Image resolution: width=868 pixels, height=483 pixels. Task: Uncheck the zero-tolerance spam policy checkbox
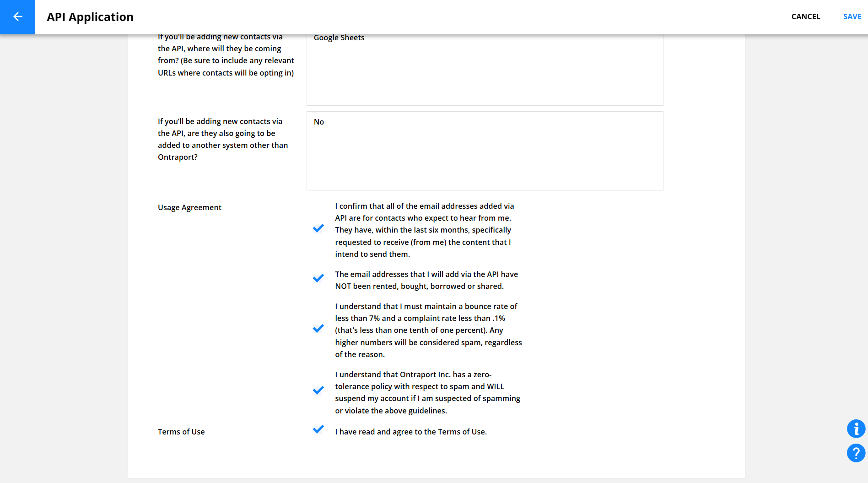pyautogui.click(x=318, y=390)
